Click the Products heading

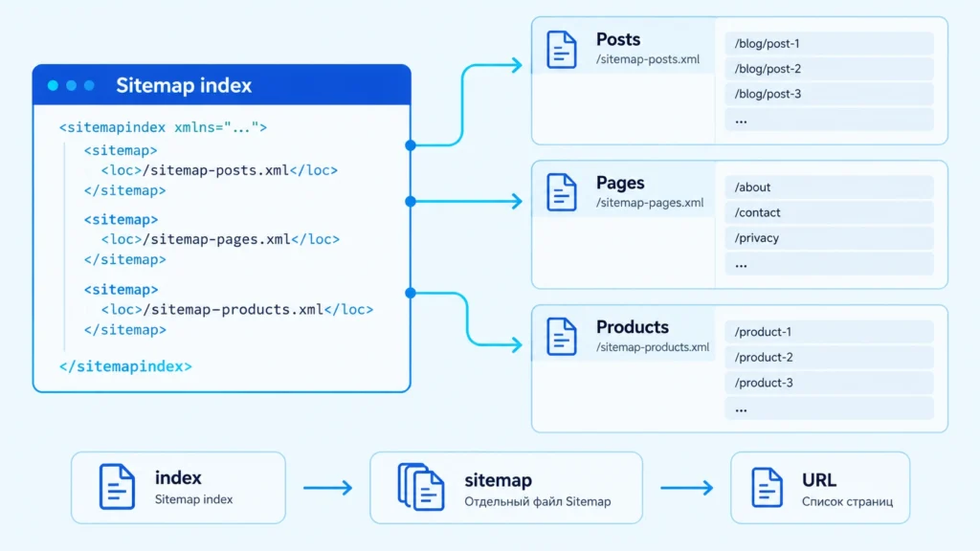[x=633, y=327]
